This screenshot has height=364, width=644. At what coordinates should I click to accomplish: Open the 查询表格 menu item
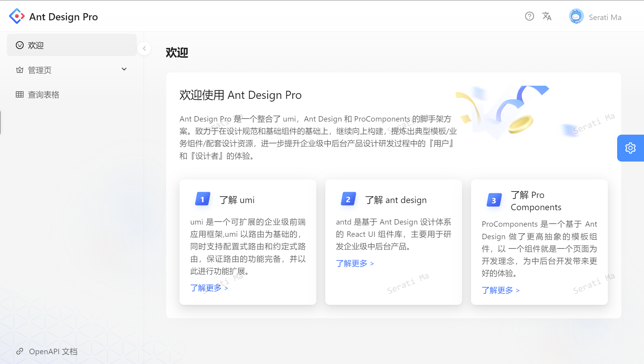(x=44, y=95)
